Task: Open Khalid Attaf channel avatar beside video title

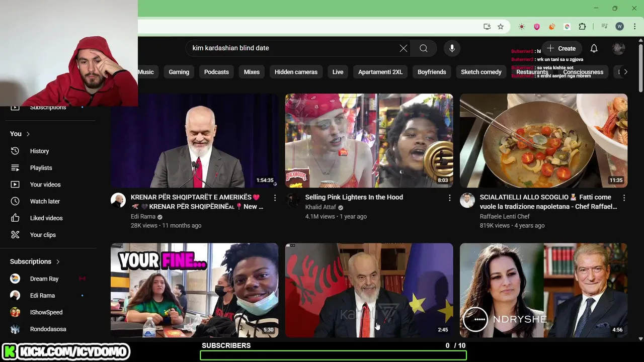Action: pyautogui.click(x=293, y=200)
